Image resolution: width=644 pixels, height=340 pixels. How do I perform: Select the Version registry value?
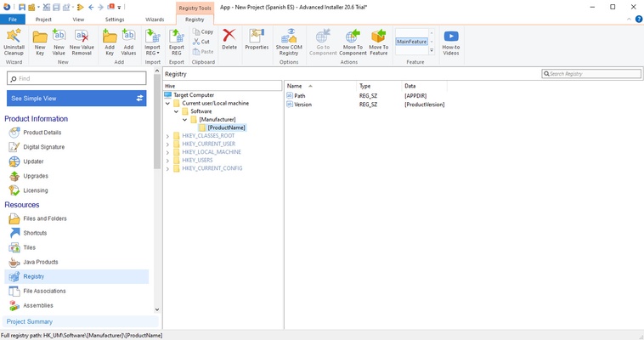point(302,105)
